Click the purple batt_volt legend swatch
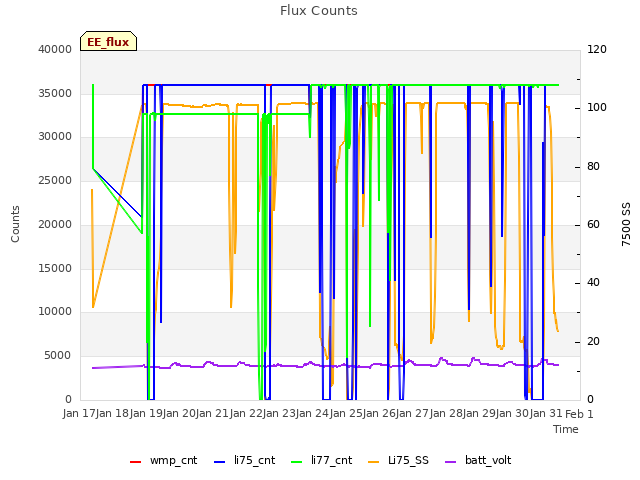This screenshot has width=640, height=480. [x=450, y=462]
